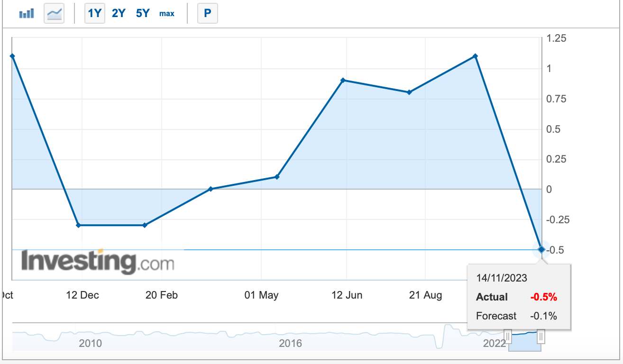Click the 21 Aug axis label
Screen dimensions: 623x364
(x=425, y=295)
